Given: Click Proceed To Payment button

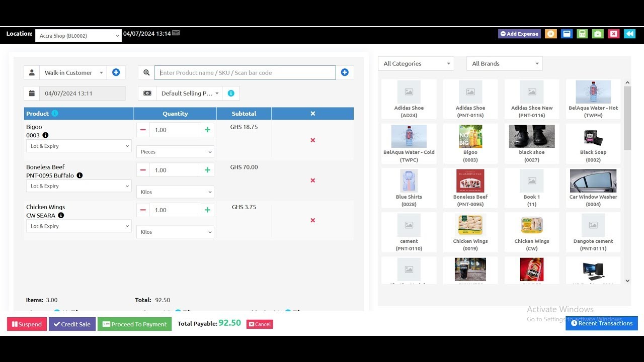Looking at the screenshot, I should (x=134, y=324).
